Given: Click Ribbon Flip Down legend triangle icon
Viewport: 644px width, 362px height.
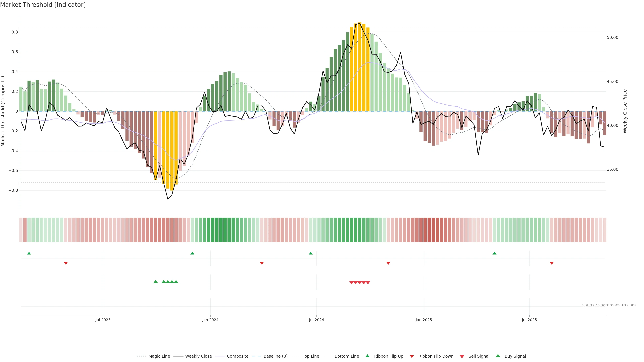Looking at the screenshot, I should [x=412, y=356].
